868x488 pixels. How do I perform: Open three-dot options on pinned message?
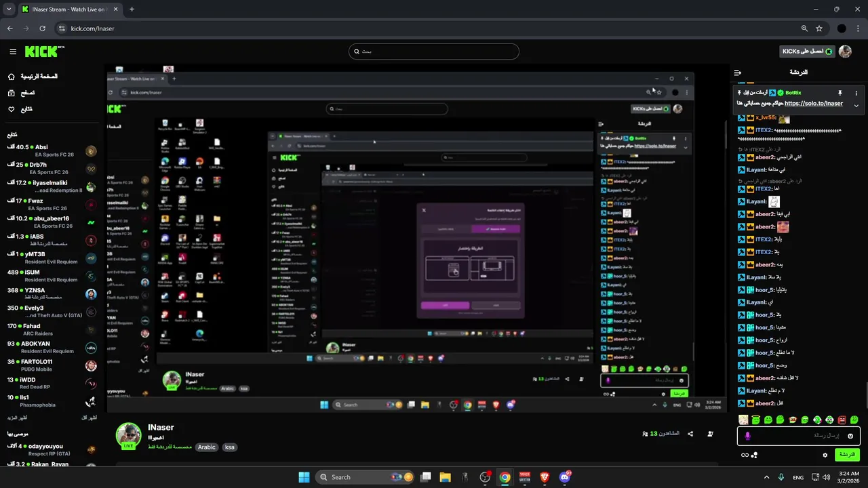coord(856,93)
